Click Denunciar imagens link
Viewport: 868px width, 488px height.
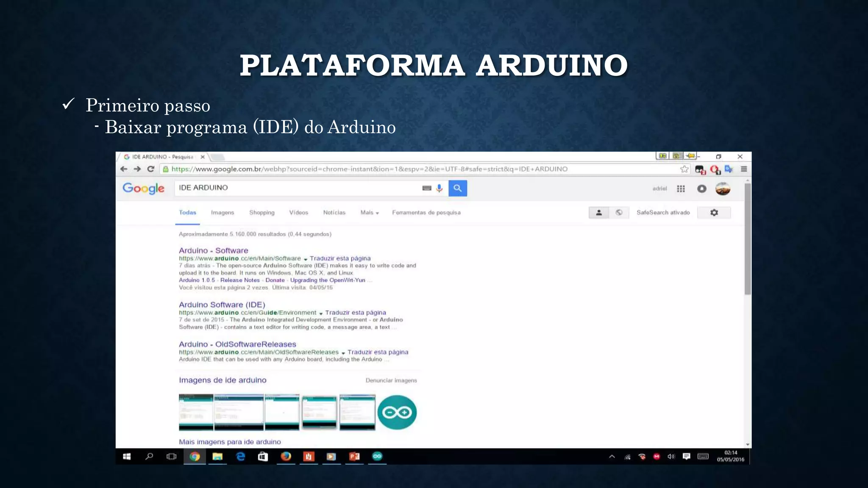click(391, 380)
